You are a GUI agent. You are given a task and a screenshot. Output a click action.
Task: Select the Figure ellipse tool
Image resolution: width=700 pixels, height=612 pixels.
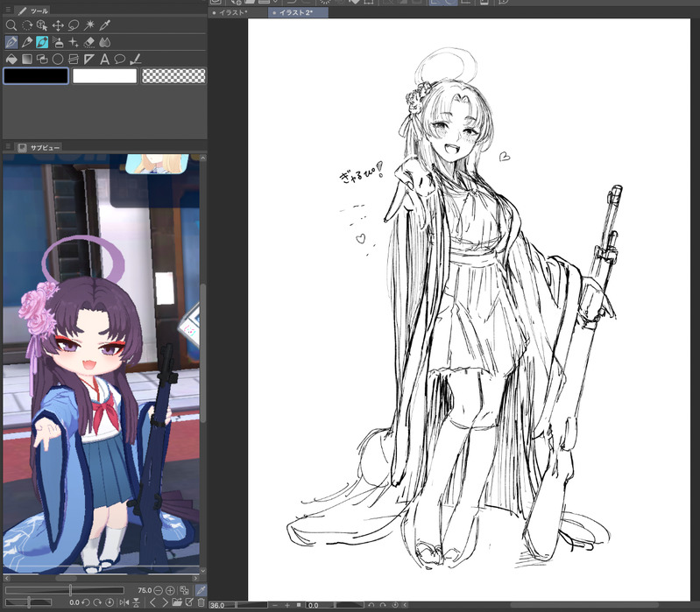click(58, 59)
